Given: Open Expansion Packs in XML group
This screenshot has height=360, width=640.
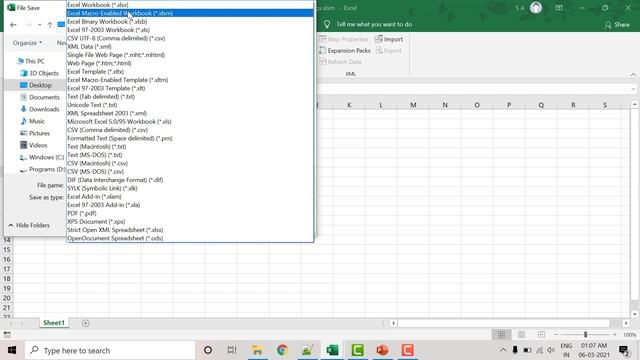Looking at the screenshot, I should click(344, 51).
